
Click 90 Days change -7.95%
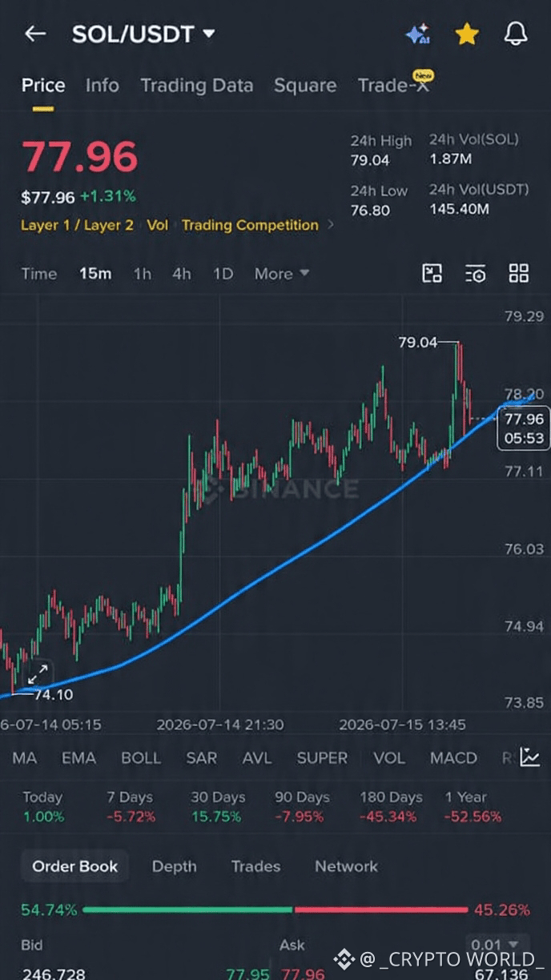pyautogui.click(x=300, y=817)
